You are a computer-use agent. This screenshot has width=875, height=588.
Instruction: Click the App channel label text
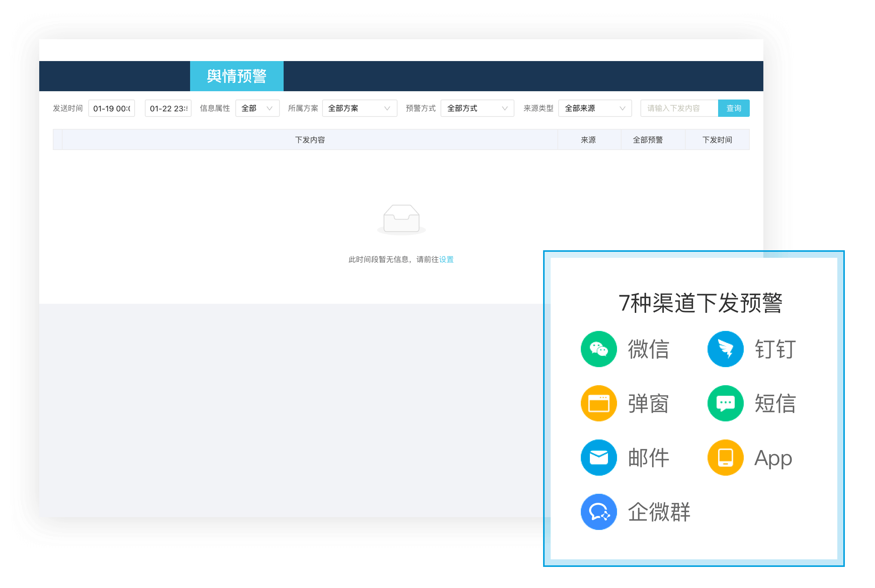pyautogui.click(x=773, y=459)
